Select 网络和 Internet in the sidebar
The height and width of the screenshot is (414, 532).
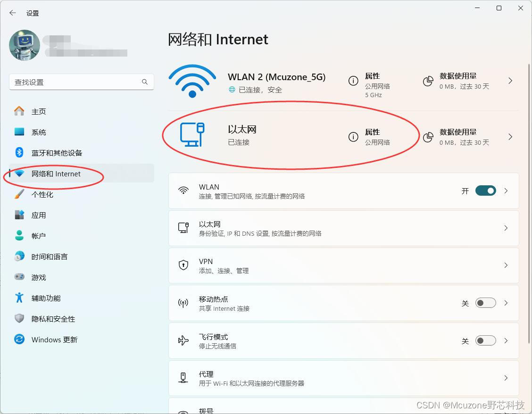click(82, 174)
